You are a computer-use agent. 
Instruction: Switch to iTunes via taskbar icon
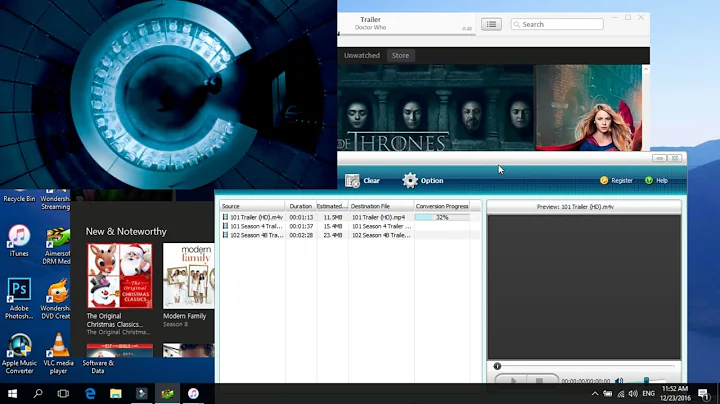tap(193, 393)
